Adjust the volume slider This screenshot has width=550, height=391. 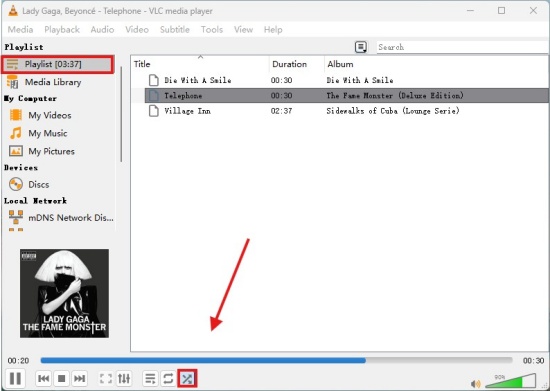[511, 381]
